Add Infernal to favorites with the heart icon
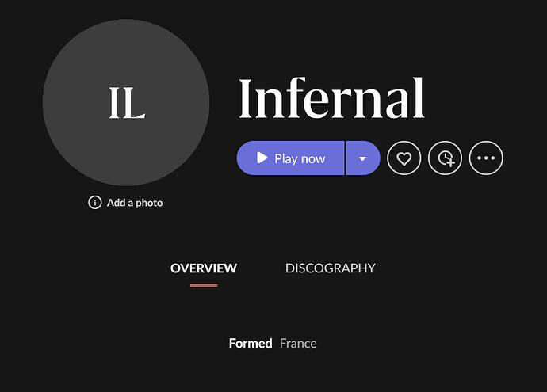Image resolution: width=547 pixels, height=392 pixels. point(404,158)
